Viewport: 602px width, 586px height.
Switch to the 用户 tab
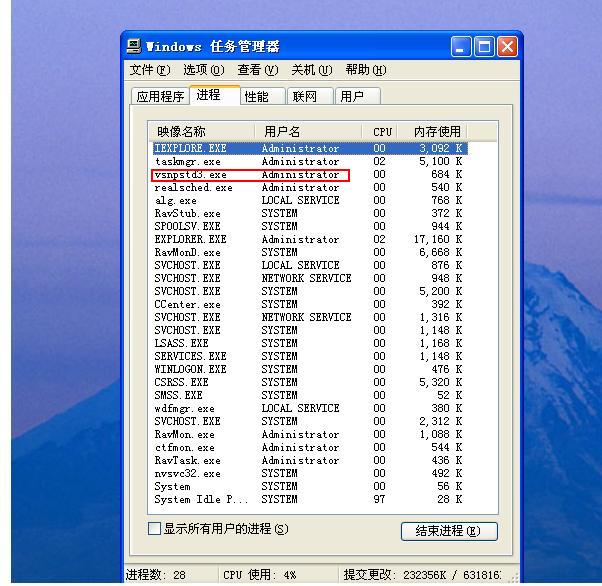coord(358,96)
